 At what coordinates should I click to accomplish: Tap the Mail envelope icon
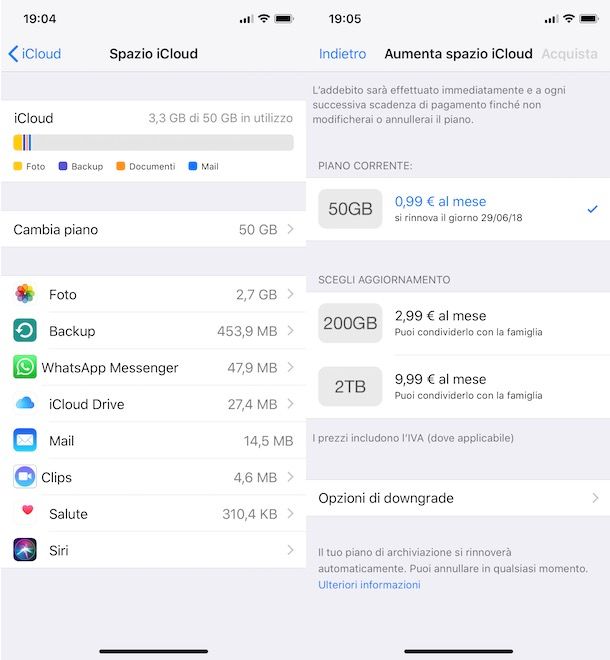(25, 440)
